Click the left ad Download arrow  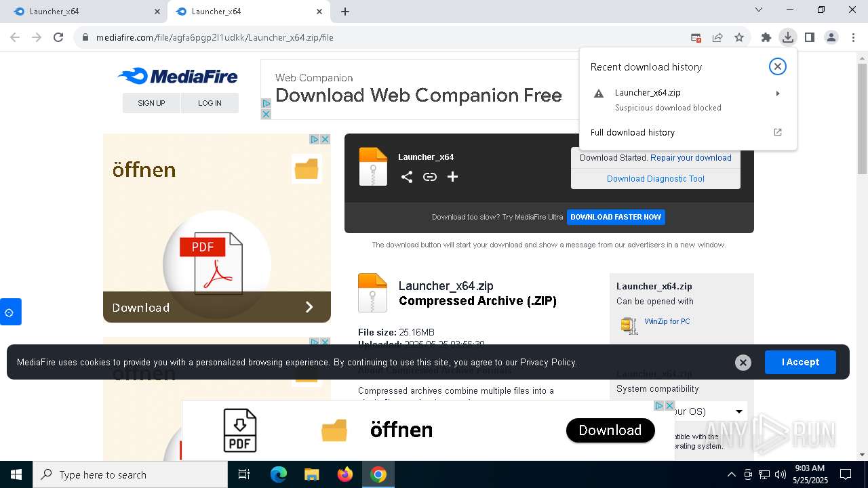(309, 307)
